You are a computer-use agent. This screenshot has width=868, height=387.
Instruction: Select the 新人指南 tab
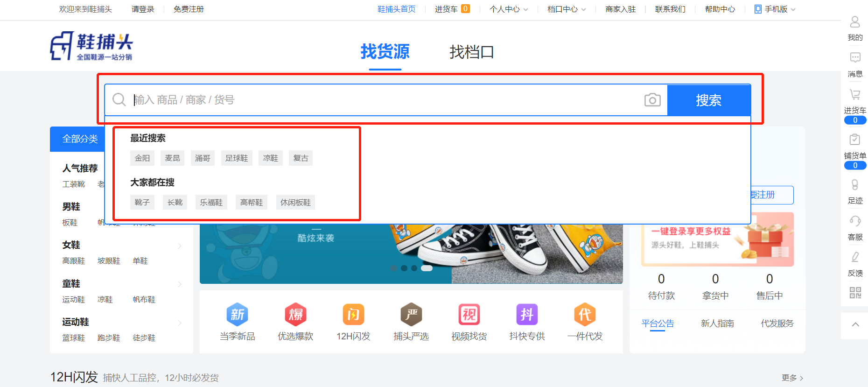(717, 324)
